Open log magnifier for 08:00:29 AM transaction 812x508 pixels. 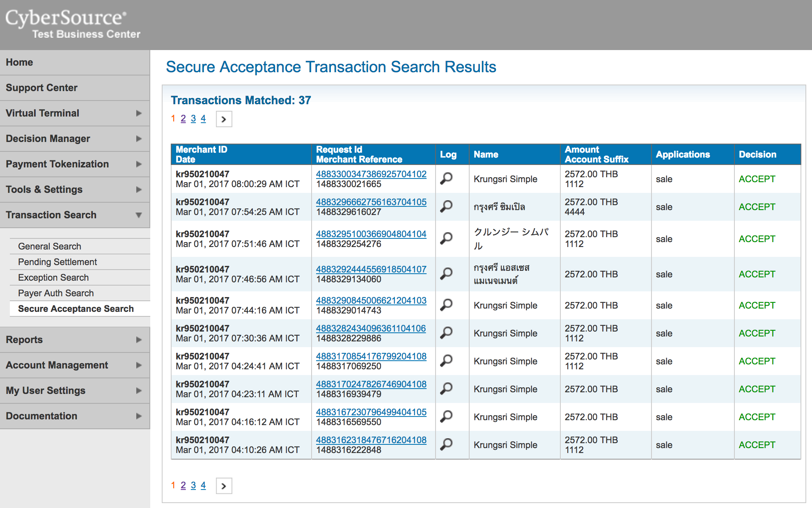tap(446, 178)
